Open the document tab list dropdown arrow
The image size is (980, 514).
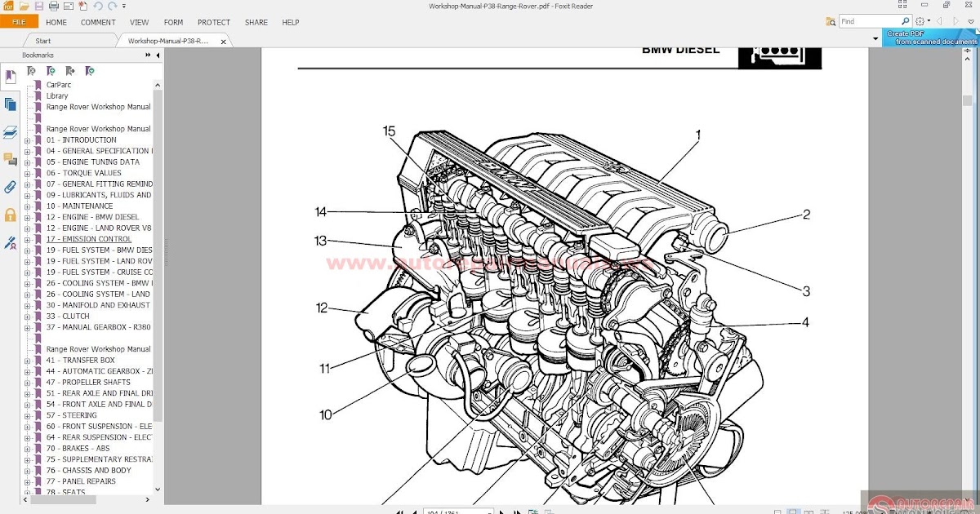coord(875,38)
